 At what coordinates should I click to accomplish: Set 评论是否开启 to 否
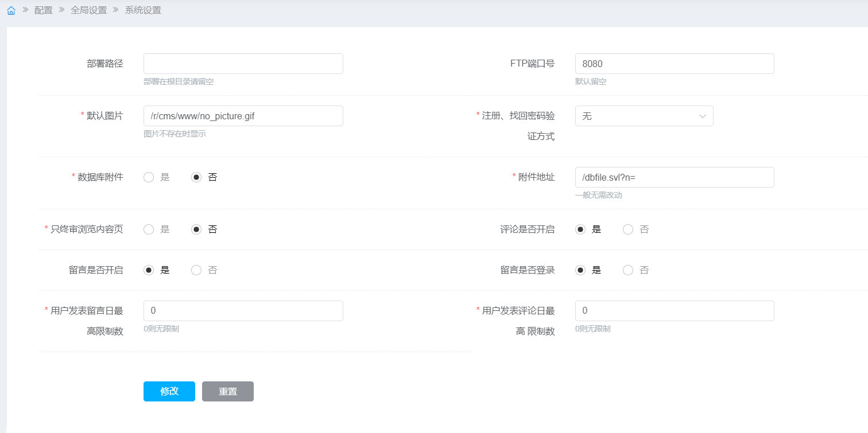pos(628,229)
